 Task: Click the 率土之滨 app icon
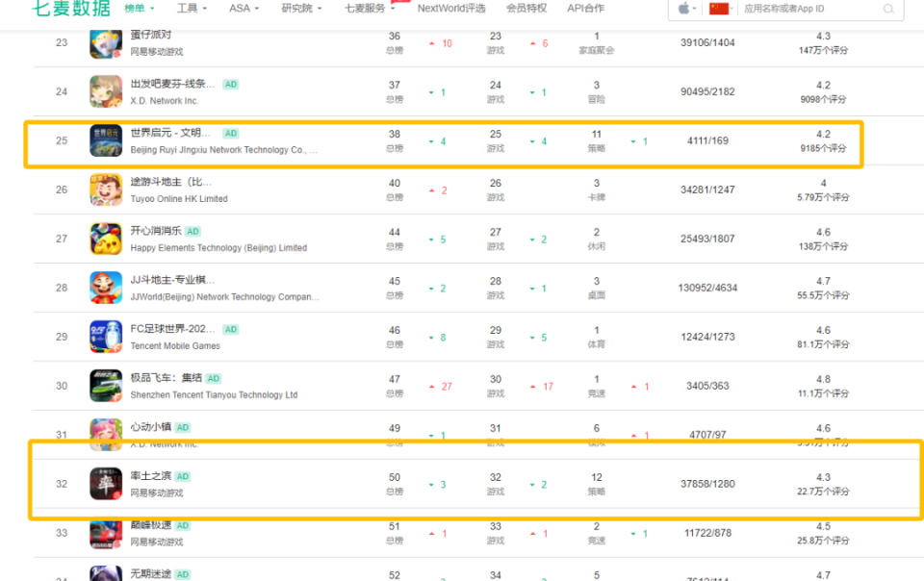tap(106, 482)
